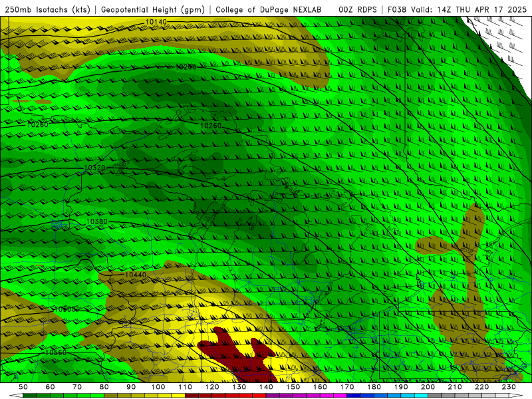532x399 pixels.
Task: Click the bright red swatch just left of 140
Action: (259, 396)
